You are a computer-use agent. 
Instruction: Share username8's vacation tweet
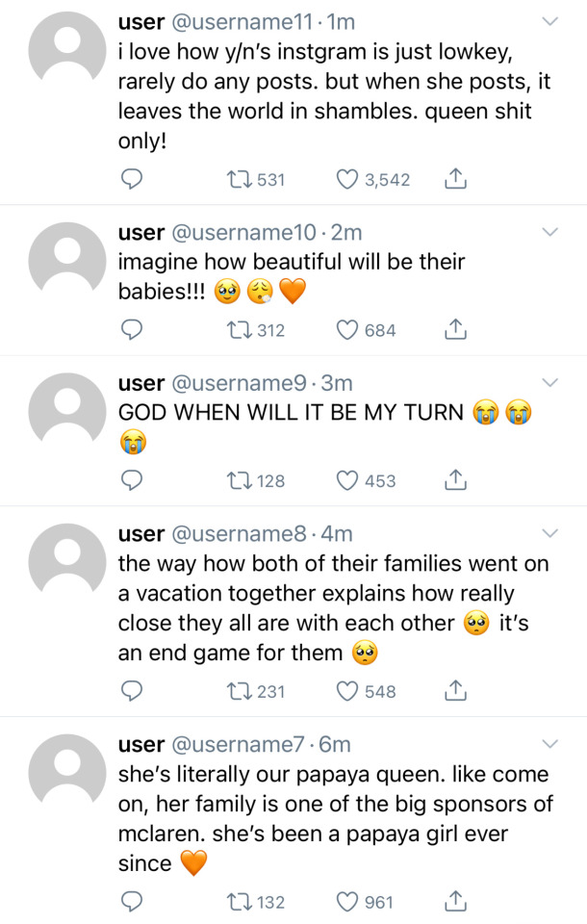point(456,691)
